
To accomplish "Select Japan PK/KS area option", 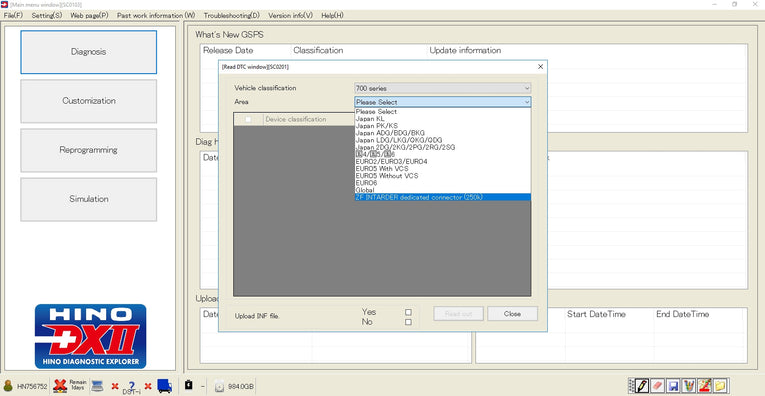I will (443, 125).
